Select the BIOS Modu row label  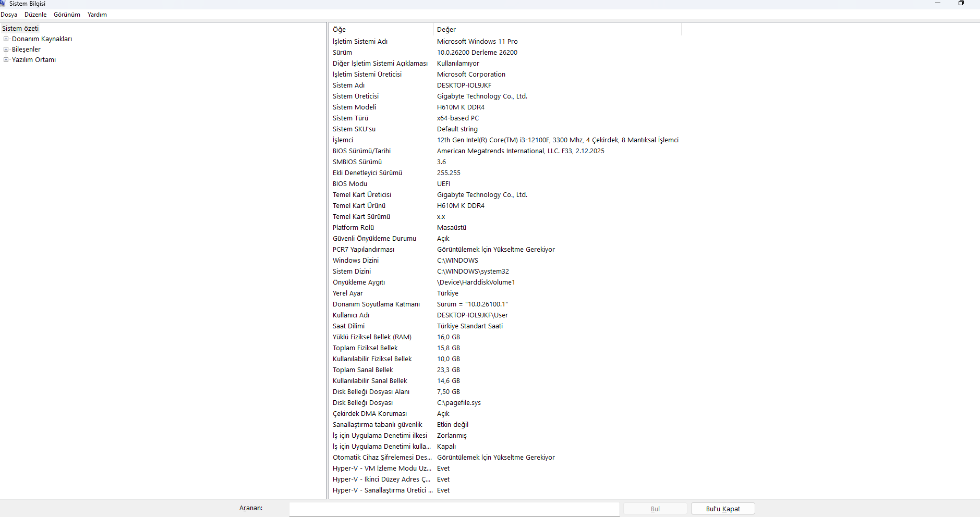pyautogui.click(x=350, y=184)
